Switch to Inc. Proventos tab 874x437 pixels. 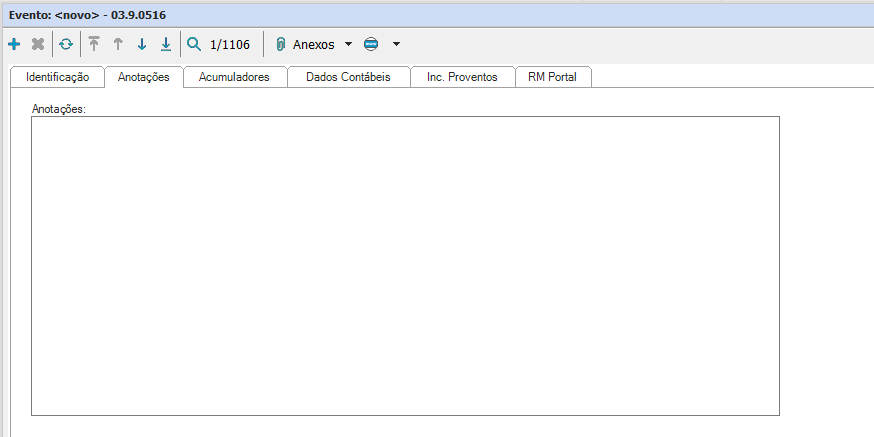(462, 77)
